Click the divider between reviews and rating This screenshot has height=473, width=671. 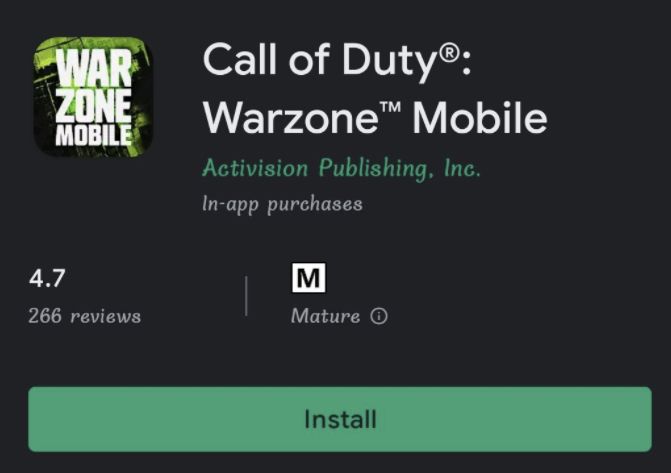[246, 296]
